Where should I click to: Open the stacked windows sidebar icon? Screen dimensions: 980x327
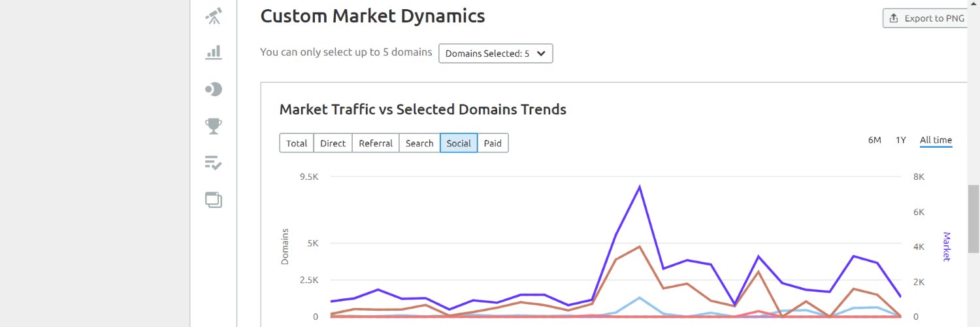click(214, 199)
